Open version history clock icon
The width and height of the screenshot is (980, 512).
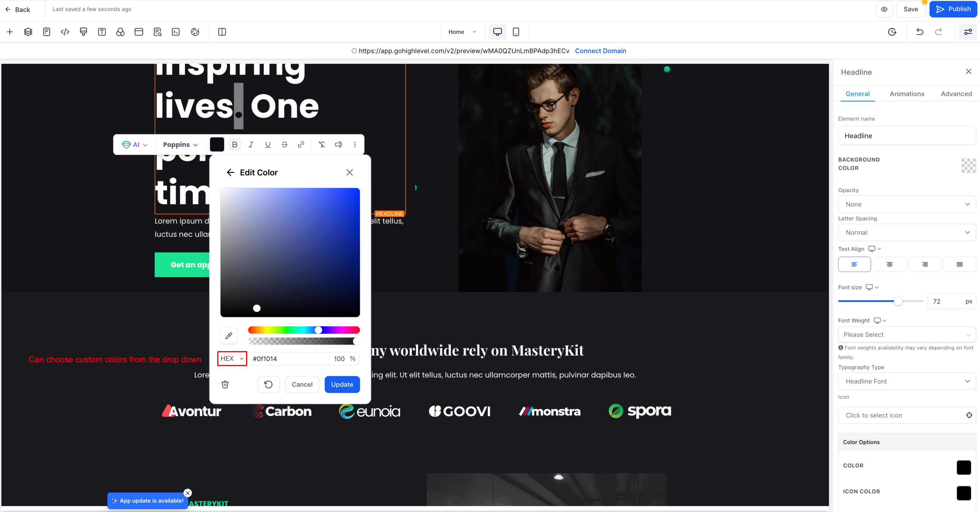[x=892, y=32]
